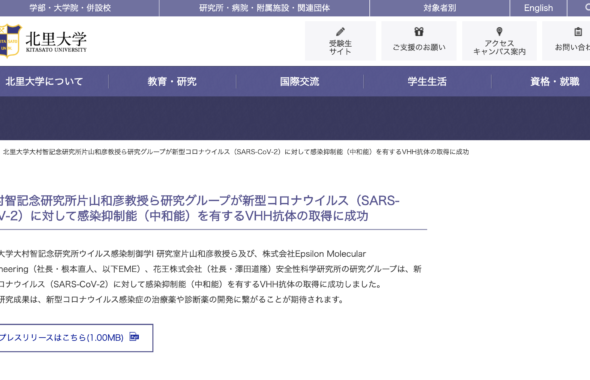Click text 感染抑制能（中和能）を有するVHH抗体の取得に成功しました

[x=263, y=284]
